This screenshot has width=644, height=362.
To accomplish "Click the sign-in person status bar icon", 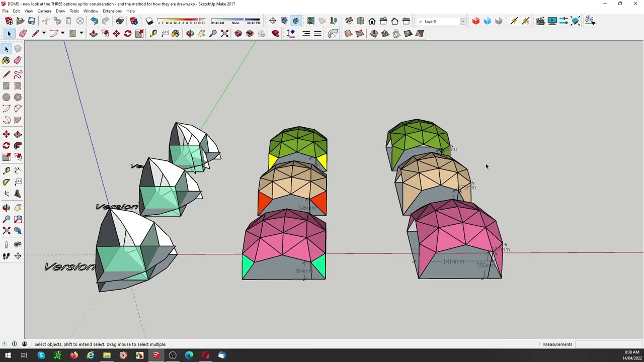I will [x=24, y=344].
